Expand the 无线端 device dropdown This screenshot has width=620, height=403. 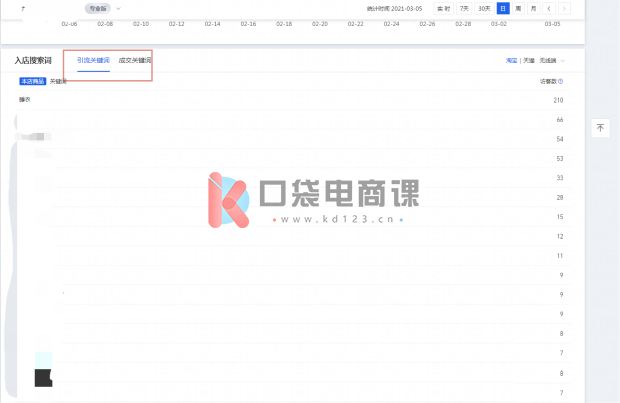[552, 61]
